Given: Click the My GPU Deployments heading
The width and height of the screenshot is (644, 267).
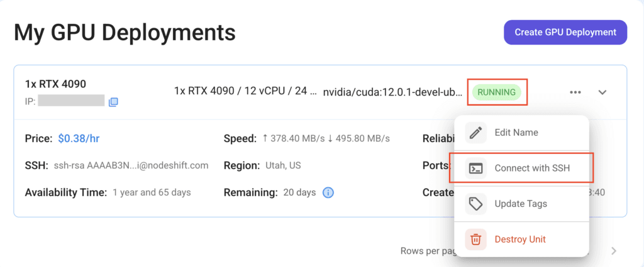Looking at the screenshot, I should pyautogui.click(x=125, y=33).
